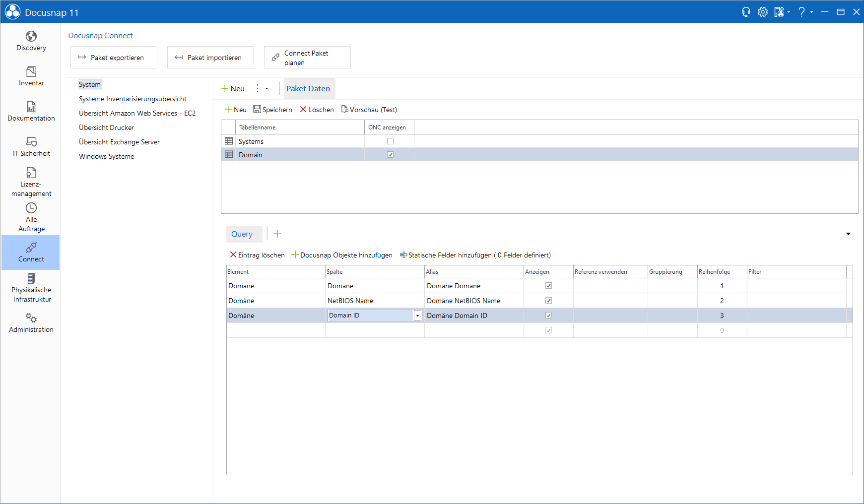Click the headset support icon in title bar
Image resolution: width=864 pixels, height=504 pixels.
[x=746, y=12]
